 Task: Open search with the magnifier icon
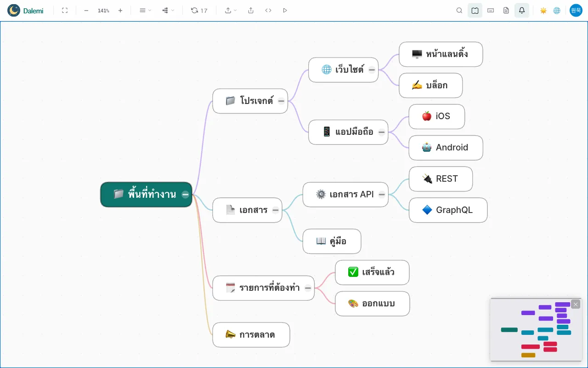point(459,10)
